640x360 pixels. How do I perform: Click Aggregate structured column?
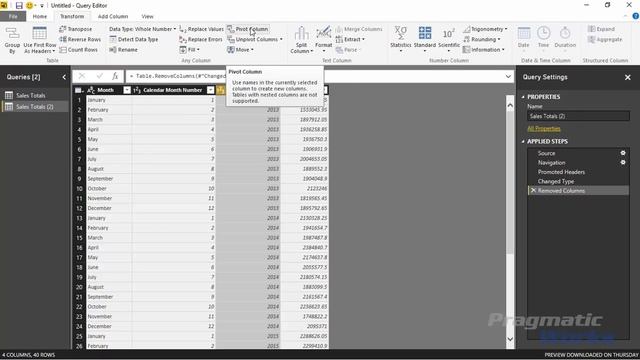(x=605, y=40)
